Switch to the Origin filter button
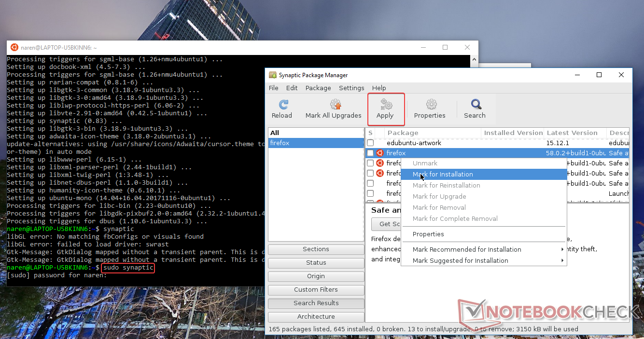This screenshot has height=339, width=644. 316,276
